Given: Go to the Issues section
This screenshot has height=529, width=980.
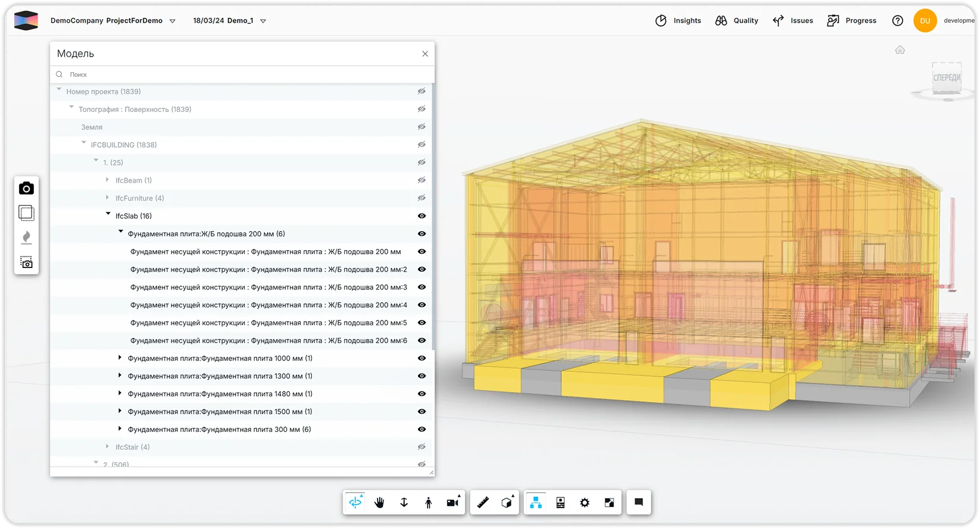Looking at the screenshot, I should click(793, 21).
